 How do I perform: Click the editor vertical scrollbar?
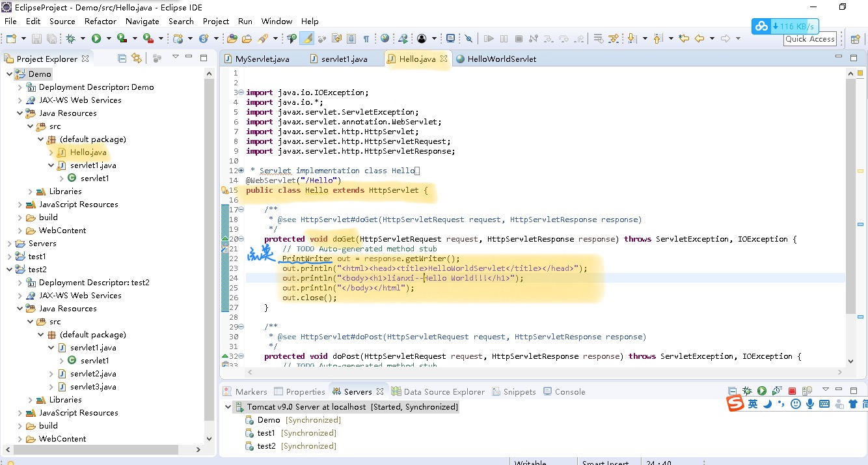[850, 195]
